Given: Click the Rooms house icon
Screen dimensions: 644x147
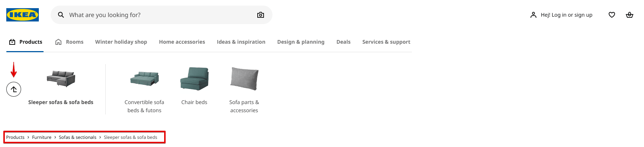Looking at the screenshot, I should (x=58, y=42).
